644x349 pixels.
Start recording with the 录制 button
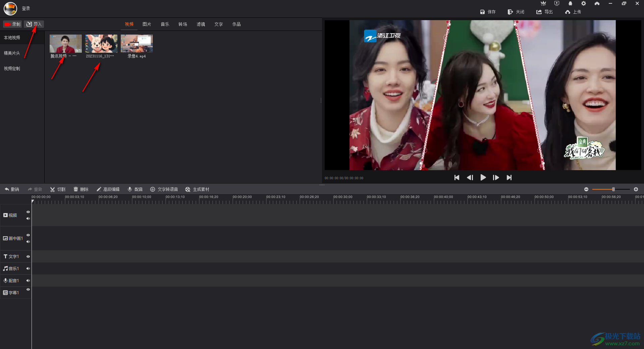12,24
